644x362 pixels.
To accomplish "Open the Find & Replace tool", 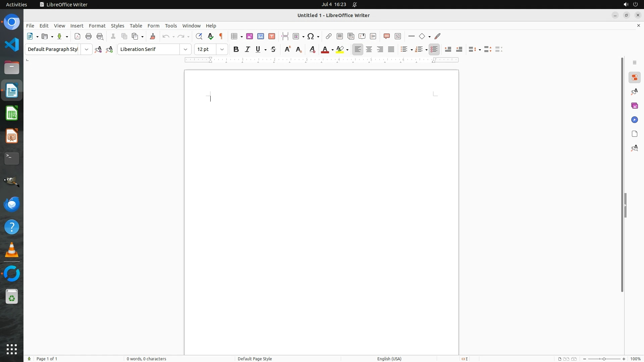I will [199, 36].
